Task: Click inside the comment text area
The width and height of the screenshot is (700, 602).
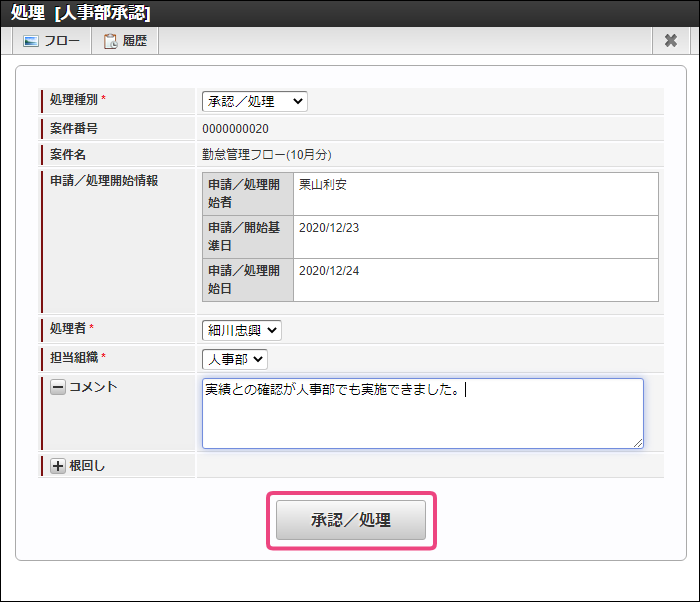Action: (x=422, y=413)
